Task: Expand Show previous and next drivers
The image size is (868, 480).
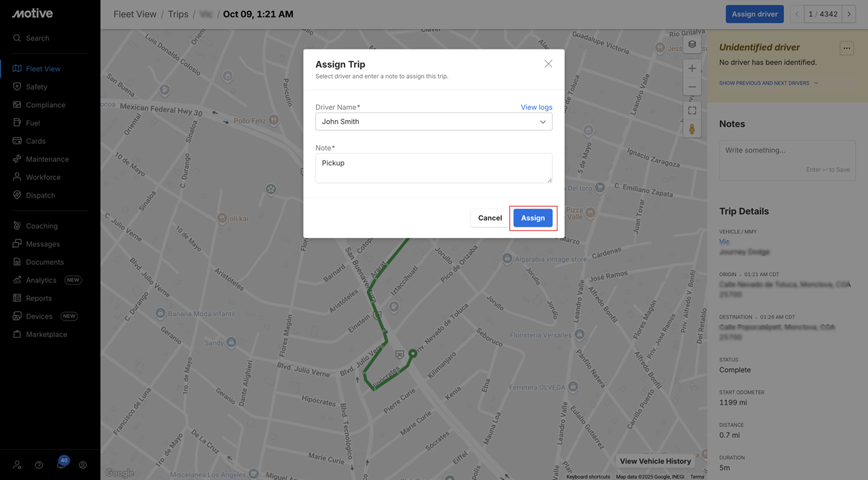Action: [769, 83]
